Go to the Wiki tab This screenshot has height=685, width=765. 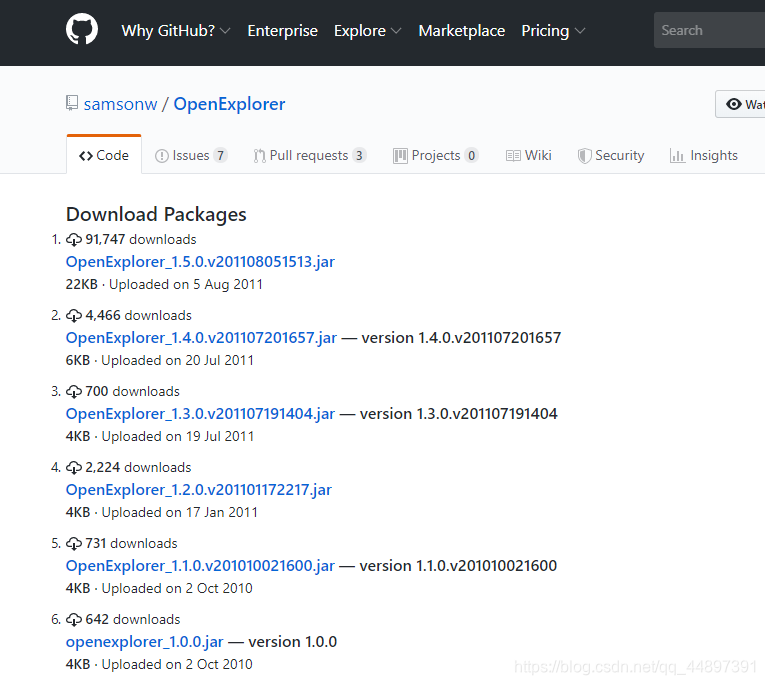[529, 155]
